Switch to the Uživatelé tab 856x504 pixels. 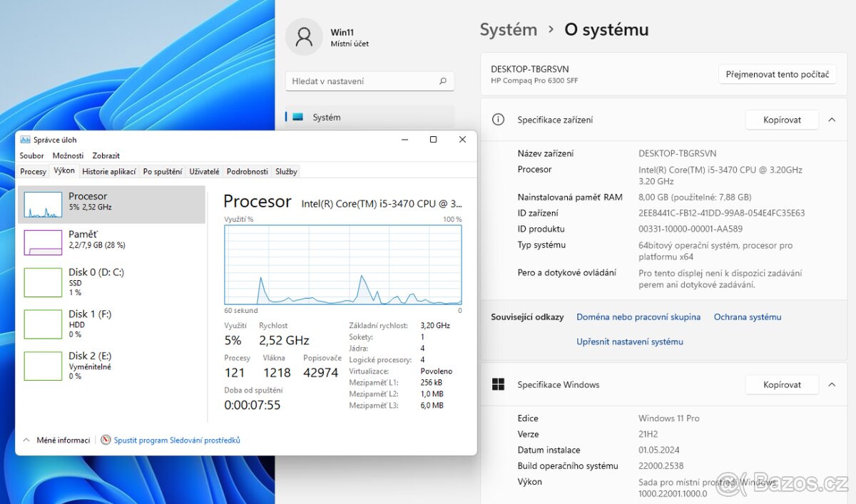(x=205, y=172)
